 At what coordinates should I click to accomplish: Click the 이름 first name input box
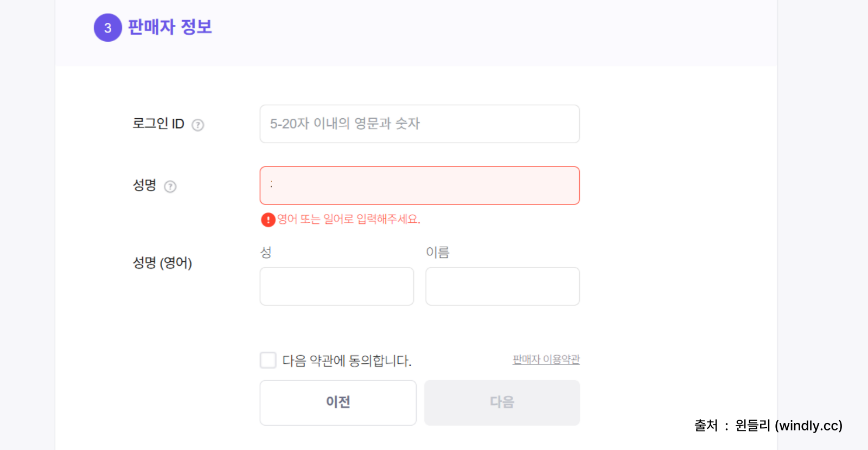[x=502, y=286]
